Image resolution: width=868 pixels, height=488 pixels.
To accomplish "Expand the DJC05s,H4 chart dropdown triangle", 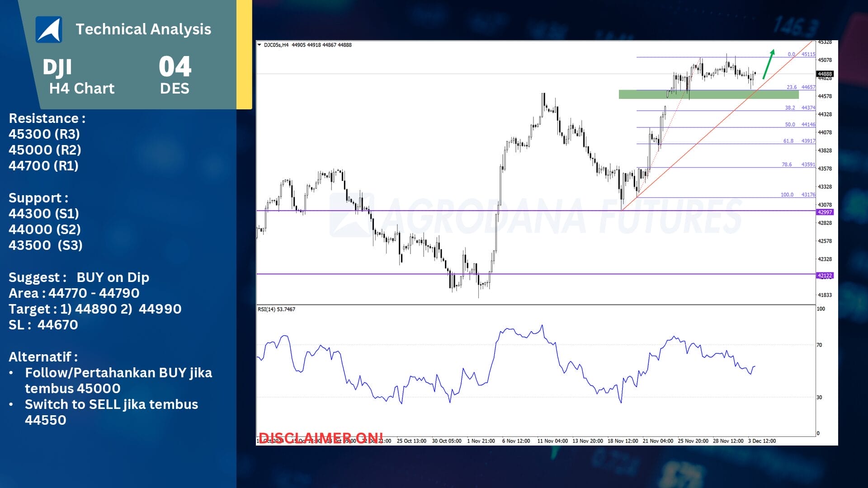I will coord(259,45).
